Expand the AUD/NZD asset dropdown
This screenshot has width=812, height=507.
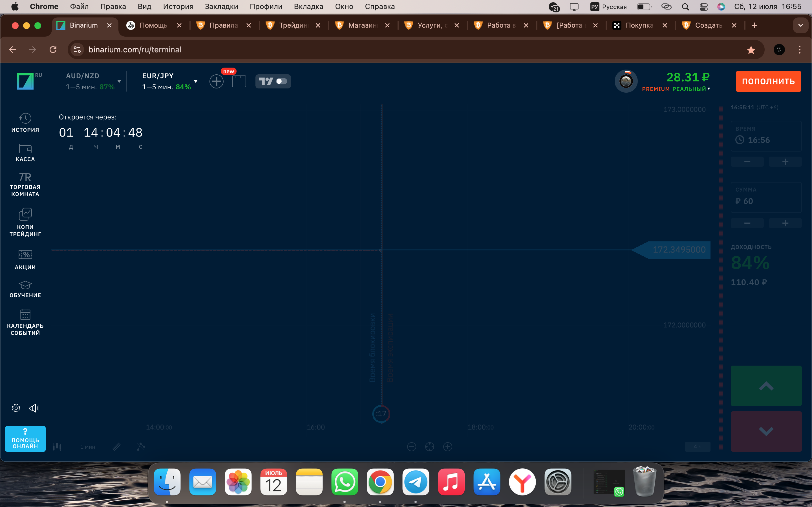click(x=119, y=81)
